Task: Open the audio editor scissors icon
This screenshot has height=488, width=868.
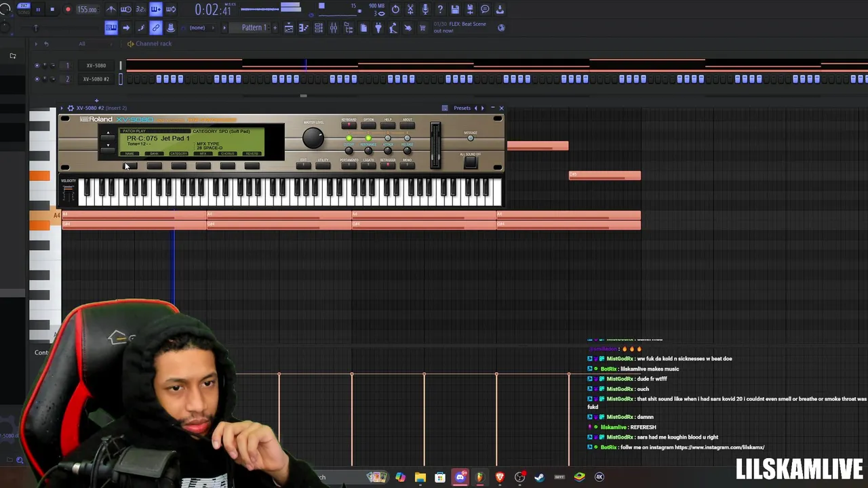Action: 410,9
